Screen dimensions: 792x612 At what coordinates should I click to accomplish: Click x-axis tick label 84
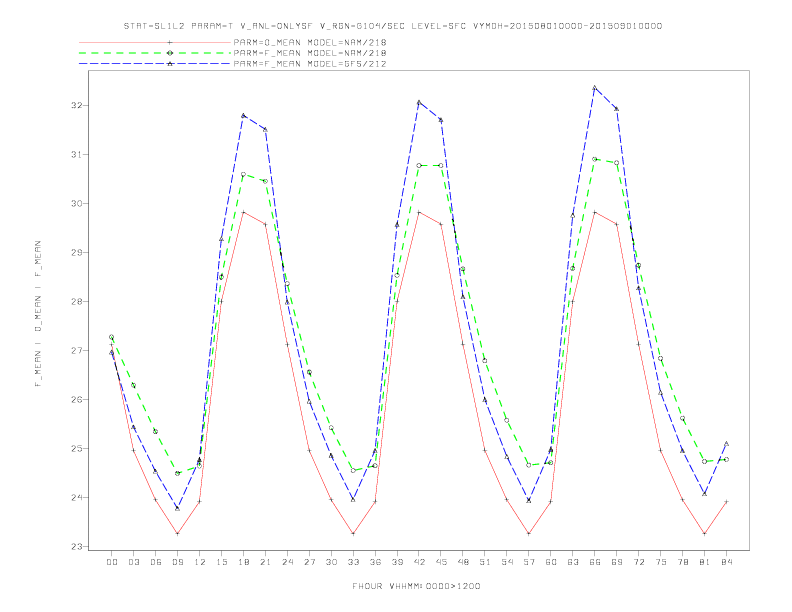[727, 562]
